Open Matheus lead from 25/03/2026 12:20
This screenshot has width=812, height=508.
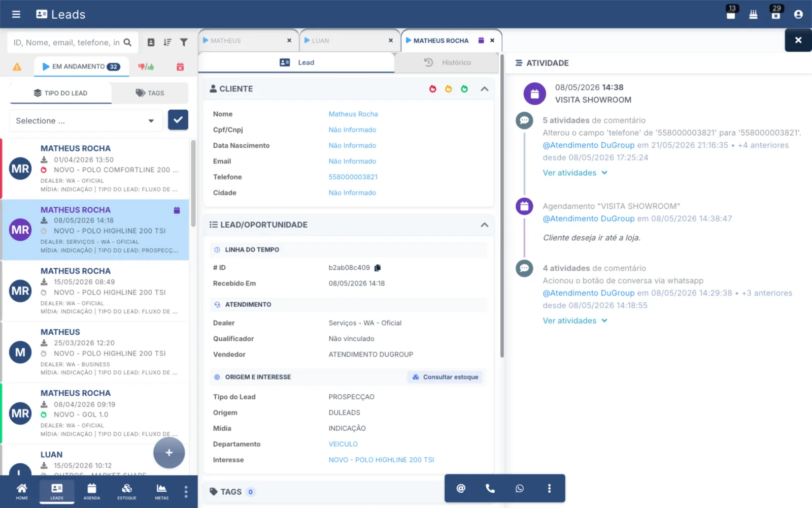click(x=95, y=352)
